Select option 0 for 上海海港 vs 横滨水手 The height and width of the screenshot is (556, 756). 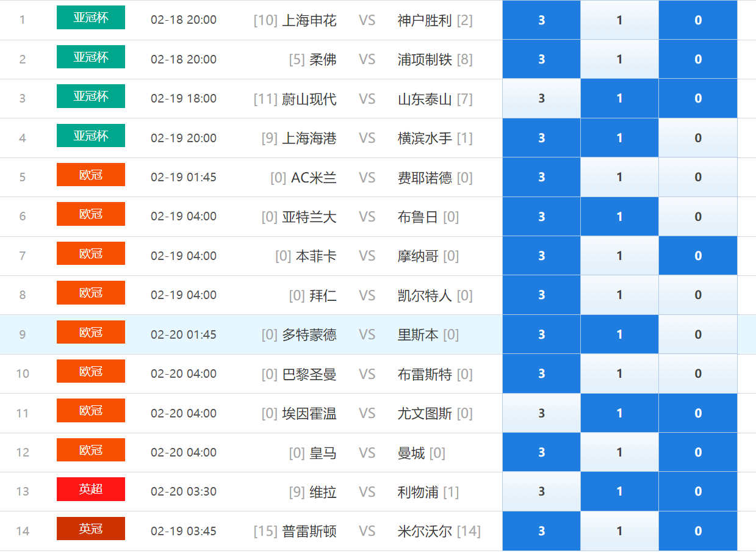[x=698, y=138]
